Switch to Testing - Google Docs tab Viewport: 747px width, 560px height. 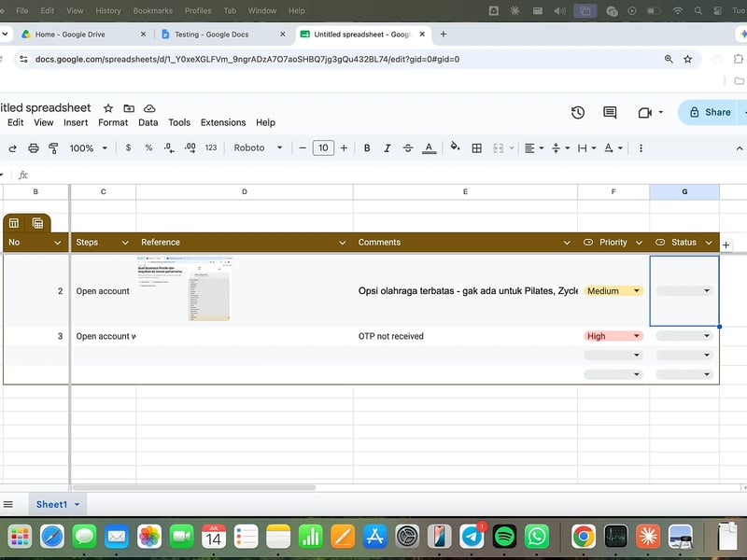[x=212, y=35]
